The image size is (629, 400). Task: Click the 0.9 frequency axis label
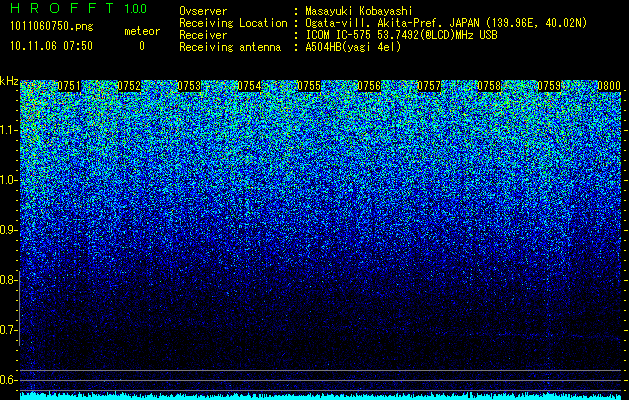tap(9, 230)
